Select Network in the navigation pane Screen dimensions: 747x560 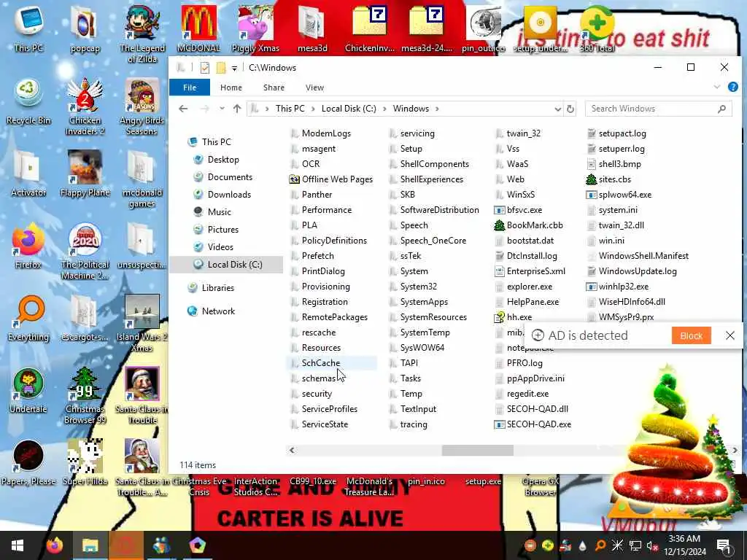[x=218, y=311]
